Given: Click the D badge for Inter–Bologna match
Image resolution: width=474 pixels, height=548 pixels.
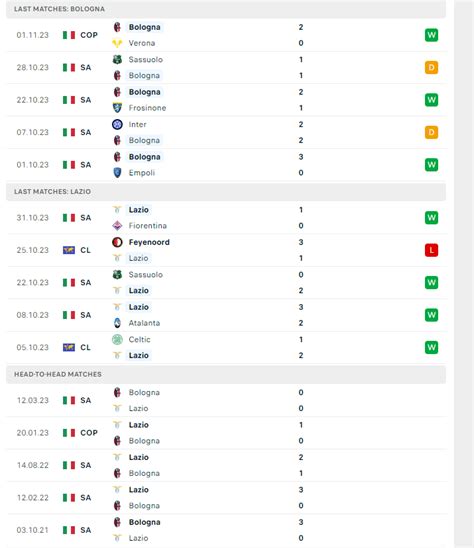Looking at the screenshot, I should [x=431, y=132].
